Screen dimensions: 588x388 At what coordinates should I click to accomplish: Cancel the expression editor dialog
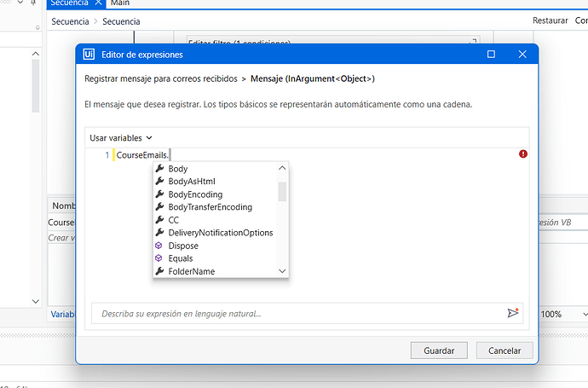[x=504, y=350]
